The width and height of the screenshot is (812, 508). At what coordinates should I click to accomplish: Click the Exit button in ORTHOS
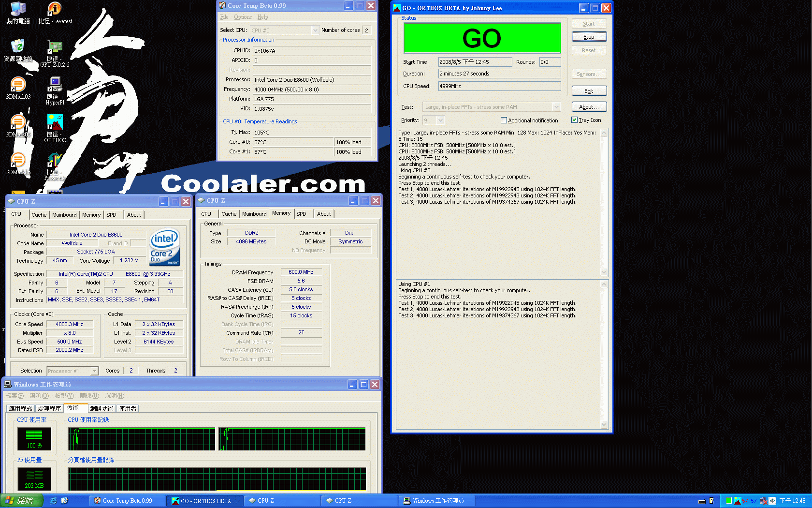click(589, 91)
